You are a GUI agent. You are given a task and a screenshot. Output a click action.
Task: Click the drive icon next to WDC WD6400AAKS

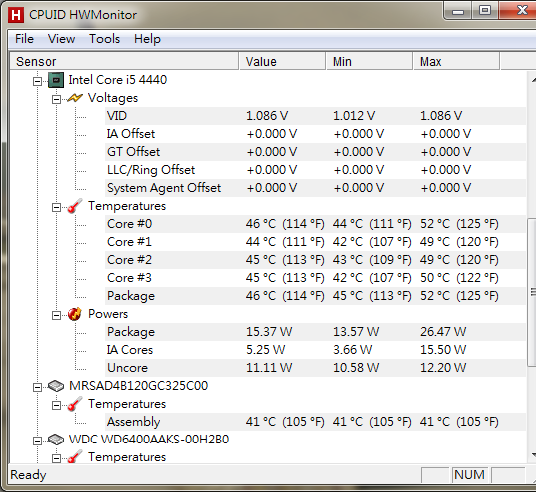(x=56, y=439)
